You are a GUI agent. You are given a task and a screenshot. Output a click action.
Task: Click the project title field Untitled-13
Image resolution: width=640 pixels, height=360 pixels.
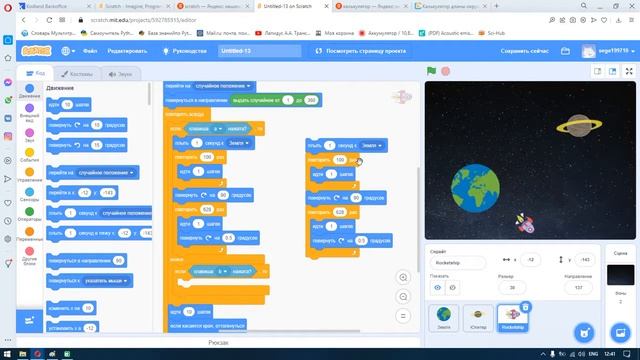pyautogui.click(x=260, y=51)
